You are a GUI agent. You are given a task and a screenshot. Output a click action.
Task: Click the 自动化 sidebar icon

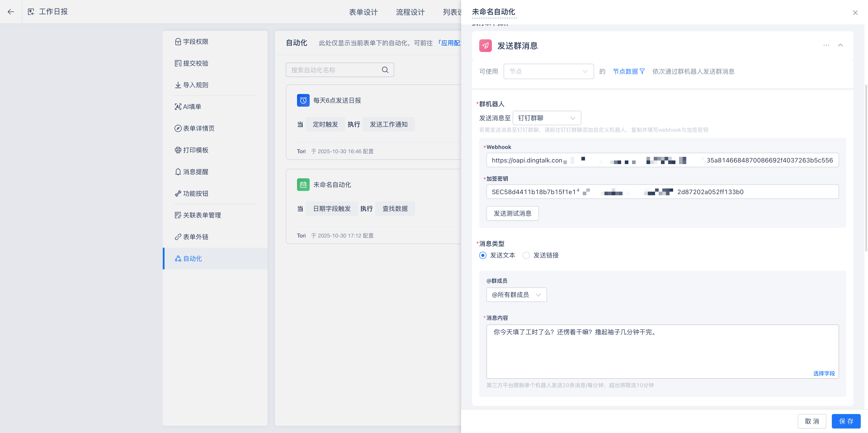178,259
